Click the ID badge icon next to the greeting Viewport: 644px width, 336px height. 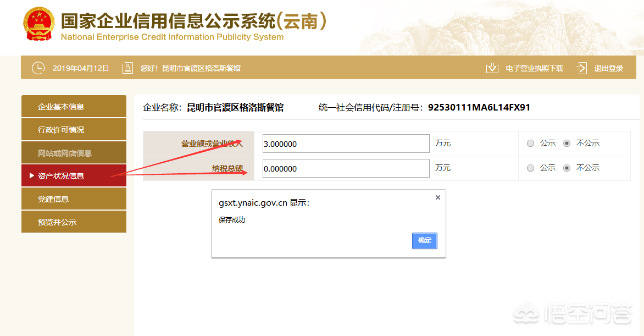pyautogui.click(x=127, y=68)
